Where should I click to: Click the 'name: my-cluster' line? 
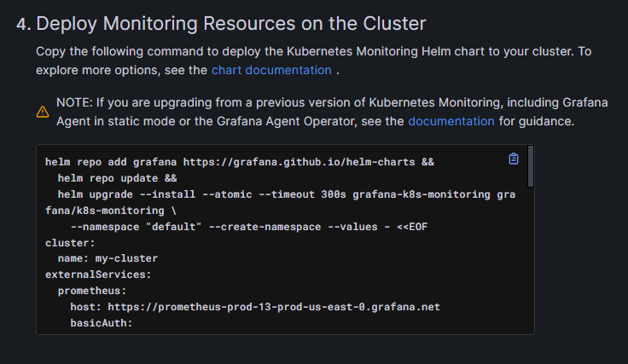(x=108, y=258)
